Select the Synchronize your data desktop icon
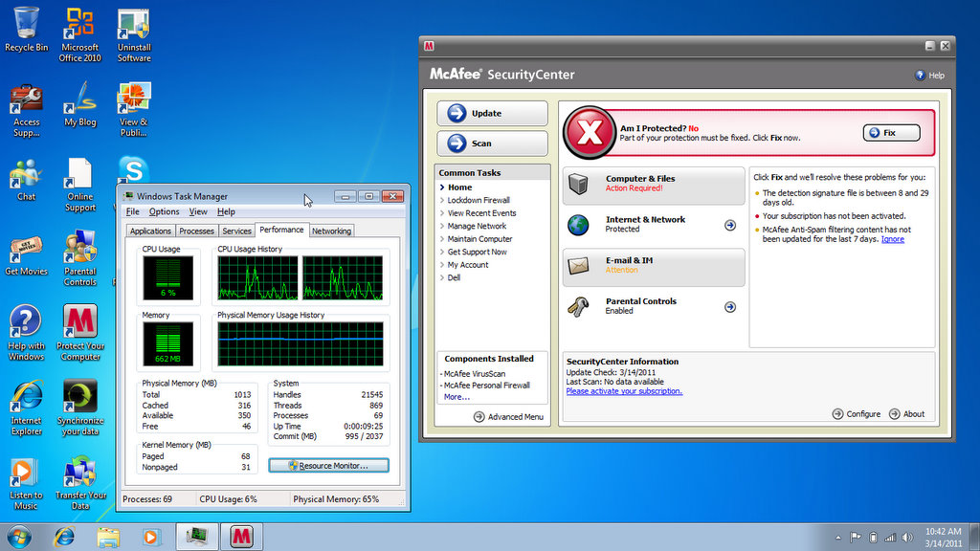The image size is (980, 551). pyautogui.click(x=80, y=408)
